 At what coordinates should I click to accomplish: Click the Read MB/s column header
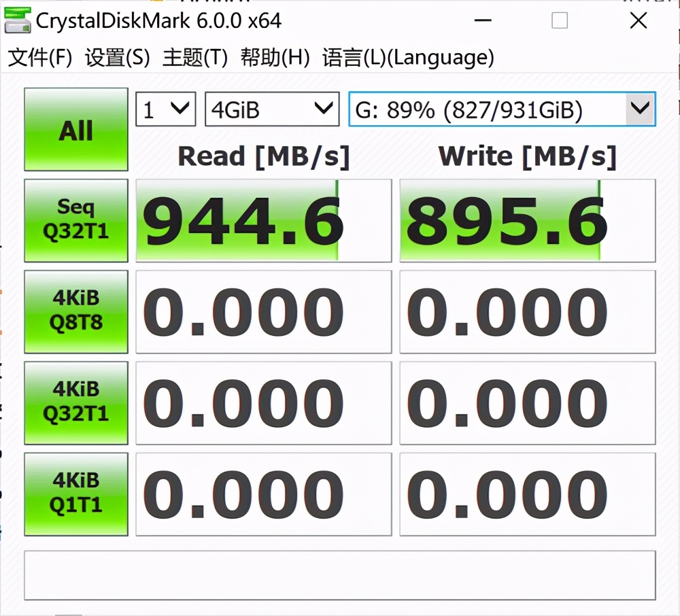coord(264,156)
